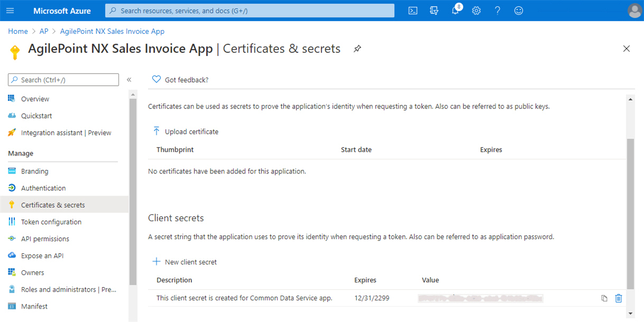Click the Microsoft Azure logo text

coord(62,11)
